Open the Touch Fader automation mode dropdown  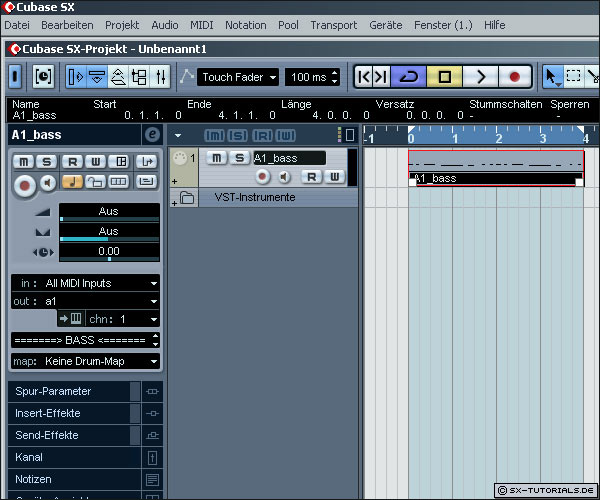coord(238,77)
